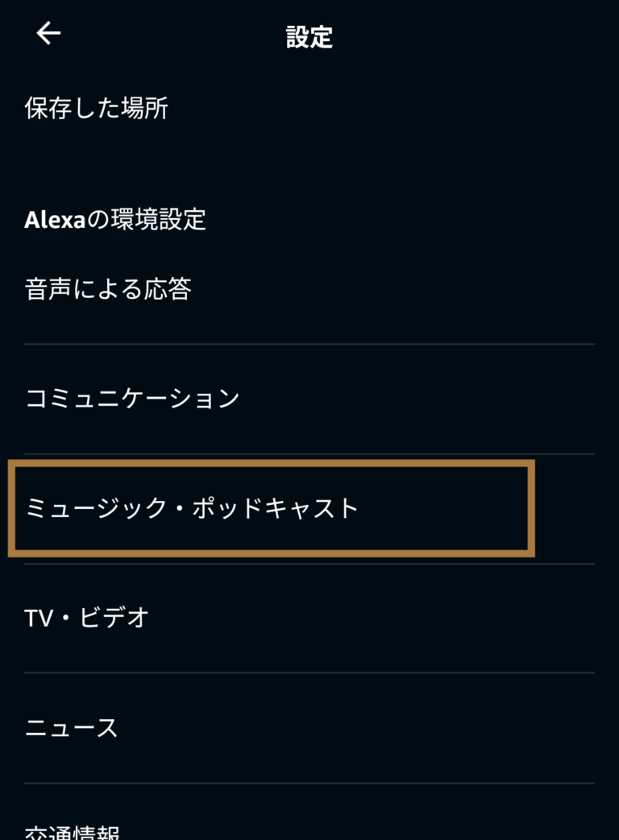The image size is (619, 840).
Task: Choose voice responses (音声による応答)
Action: pos(108,289)
